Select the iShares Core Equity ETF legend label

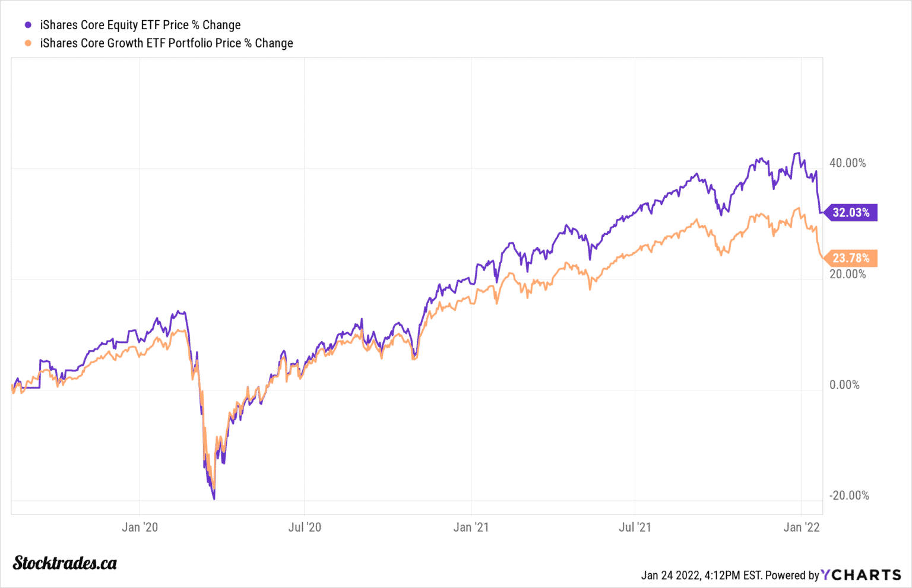[x=140, y=25]
